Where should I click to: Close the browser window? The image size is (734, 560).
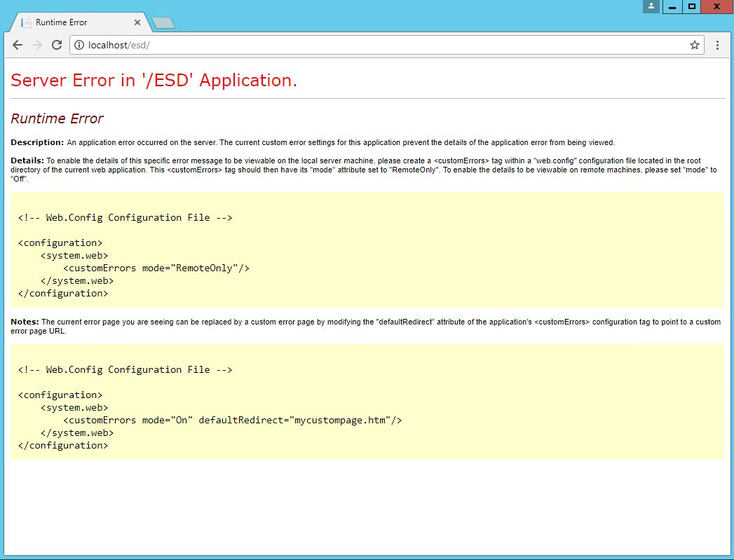[x=716, y=6]
